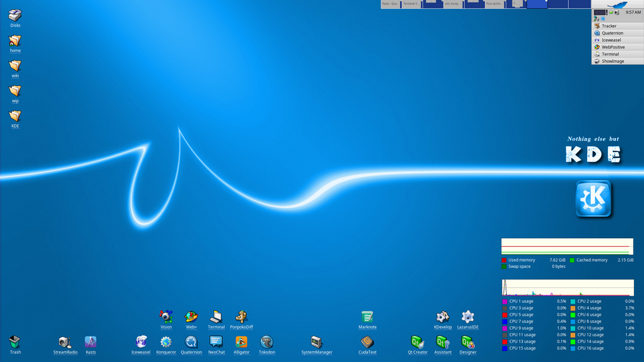Open the SystemManager desktop icon
This screenshot has width=644, height=362.
[x=316, y=342]
